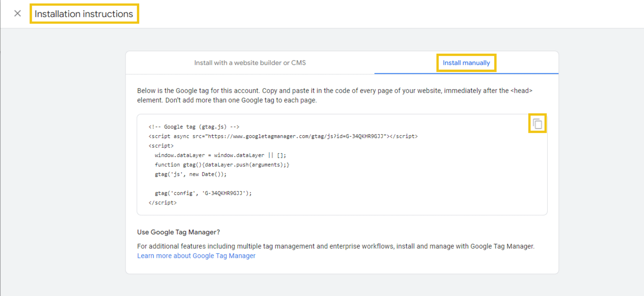The width and height of the screenshot is (644, 296).
Task: Click the gtag('config', 'G-34QKHR9GJJ') code line
Action: [x=203, y=193]
